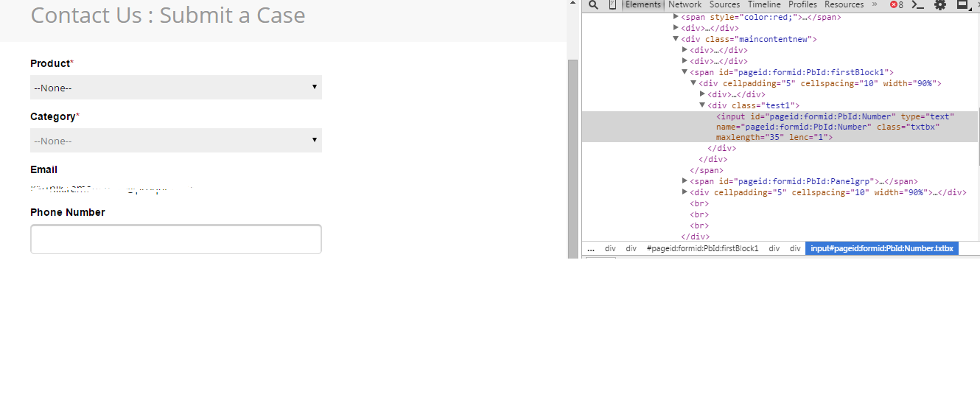
Task: Open the Profiles tab
Action: click(x=803, y=4)
